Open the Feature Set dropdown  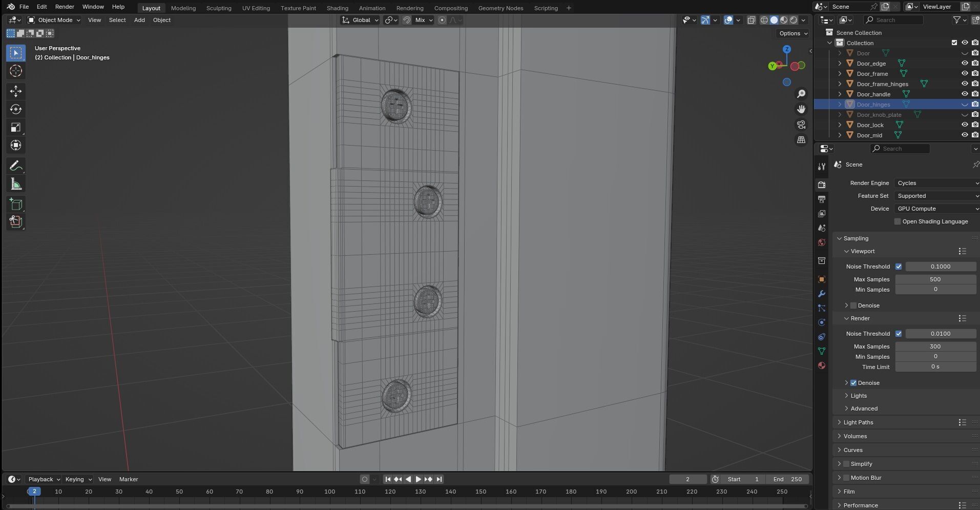[937, 196]
